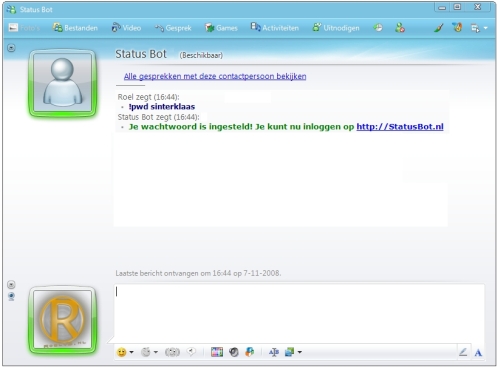This screenshot has width=500, height=368.
Task: Click the dark round swirl icon
Action: coord(234,352)
